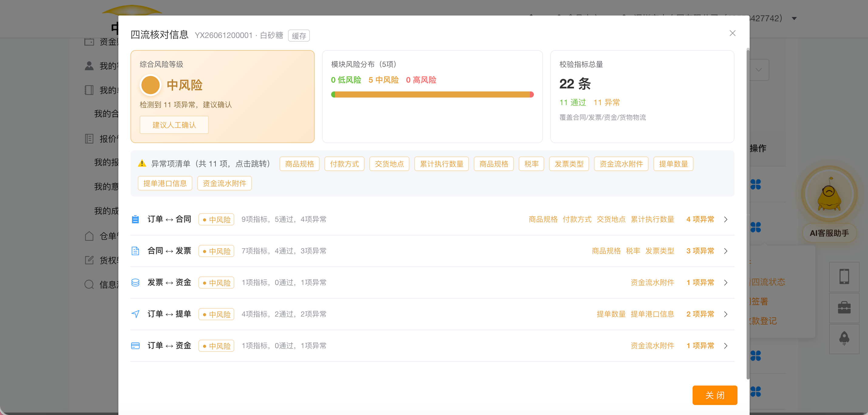Jump to first 资金流水附件 anomaly tag

621,164
